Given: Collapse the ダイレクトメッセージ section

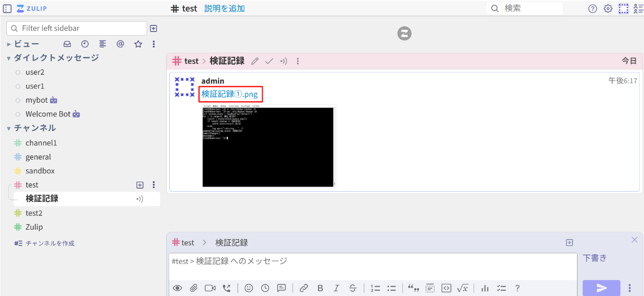Looking at the screenshot, I should [8, 58].
